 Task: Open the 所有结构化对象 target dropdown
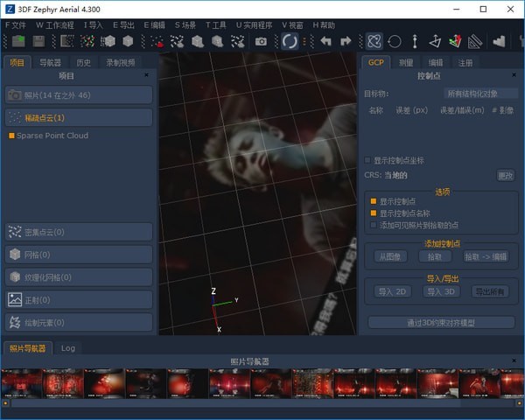click(x=480, y=94)
